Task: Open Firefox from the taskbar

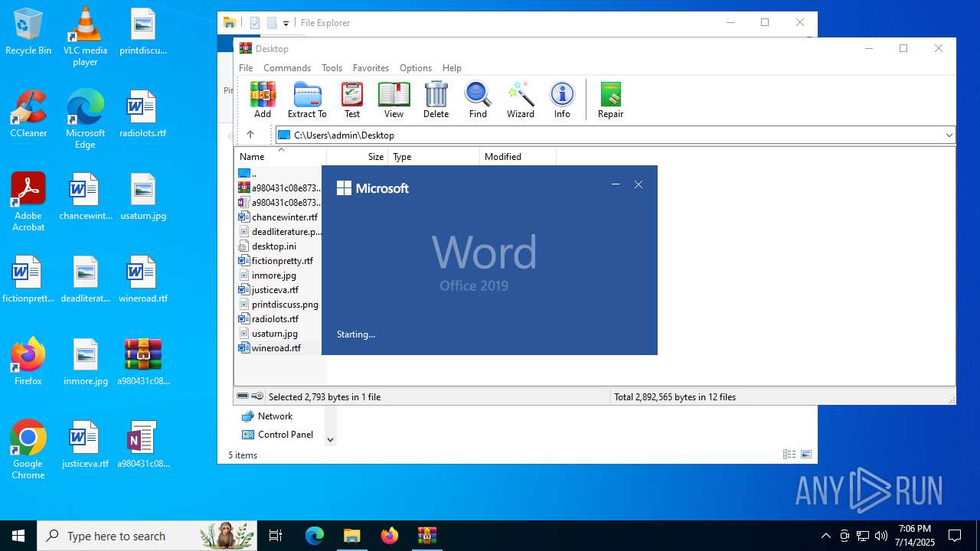Action: pyautogui.click(x=389, y=536)
